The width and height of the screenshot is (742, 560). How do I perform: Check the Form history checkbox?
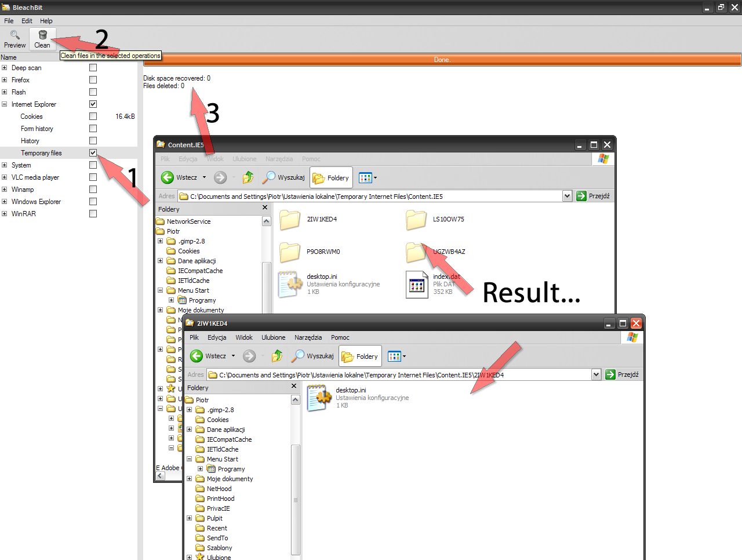[93, 129]
